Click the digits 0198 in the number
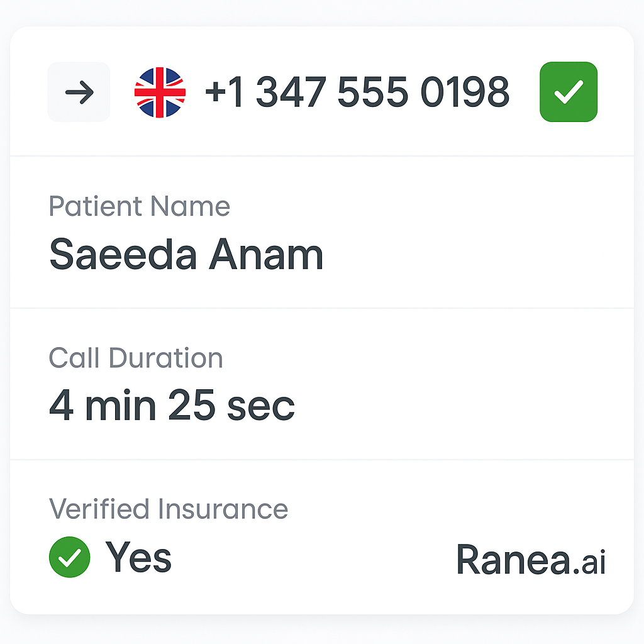The width and height of the screenshot is (644, 644). pyautogui.click(x=465, y=92)
